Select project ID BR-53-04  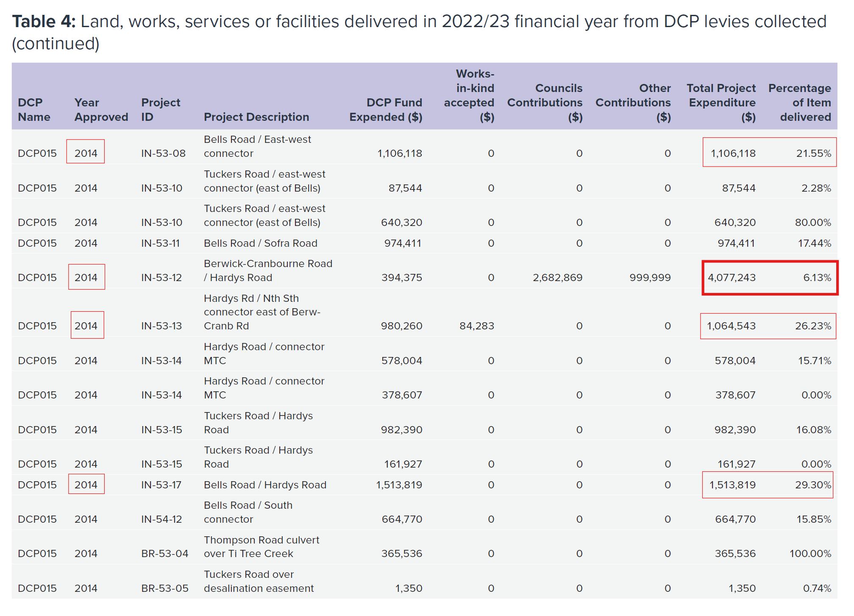click(x=164, y=554)
